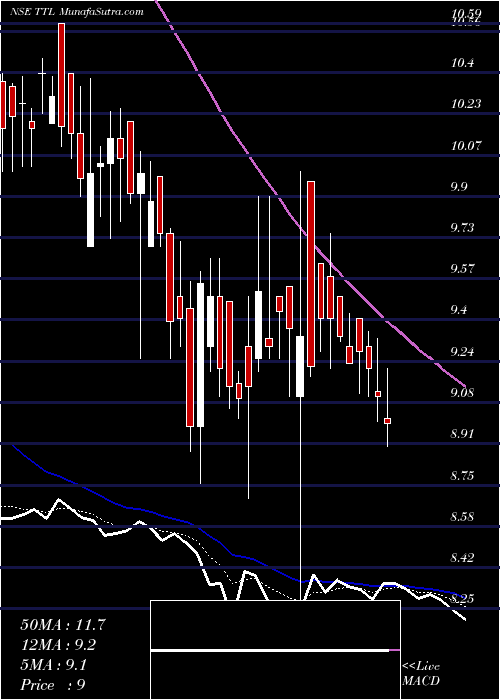Select the 8.58 price axis label
This screenshot has width=500, height=700.
click(x=464, y=517)
